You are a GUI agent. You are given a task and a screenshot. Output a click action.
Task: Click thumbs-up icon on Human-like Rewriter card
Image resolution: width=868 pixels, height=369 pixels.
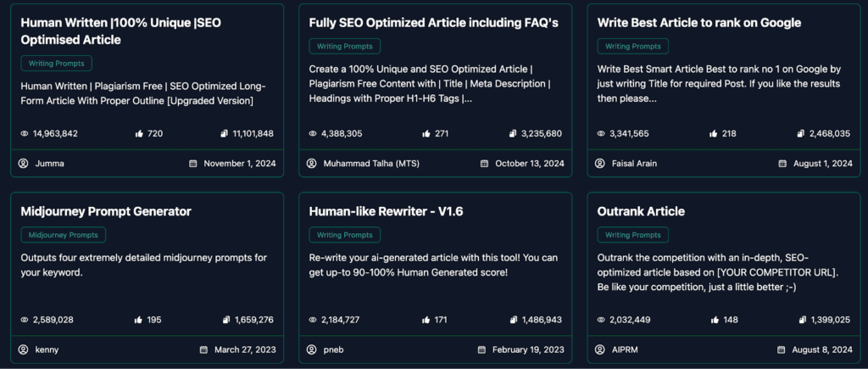(427, 320)
